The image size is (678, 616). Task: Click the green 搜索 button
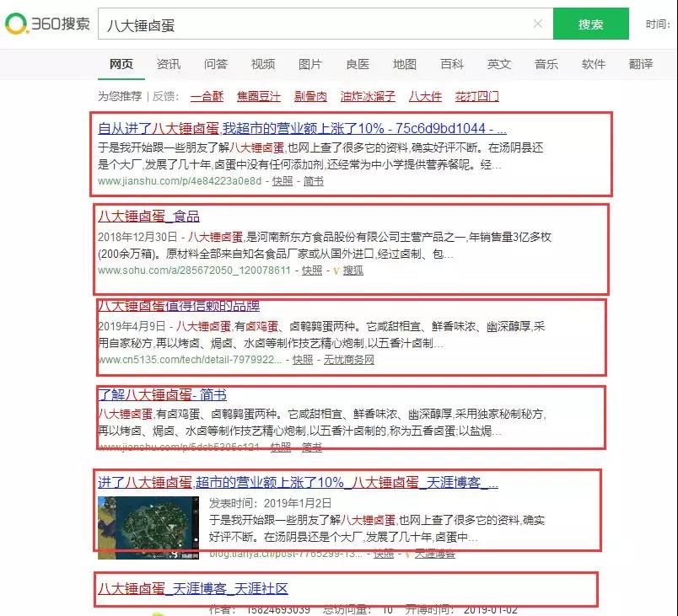pos(590,24)
